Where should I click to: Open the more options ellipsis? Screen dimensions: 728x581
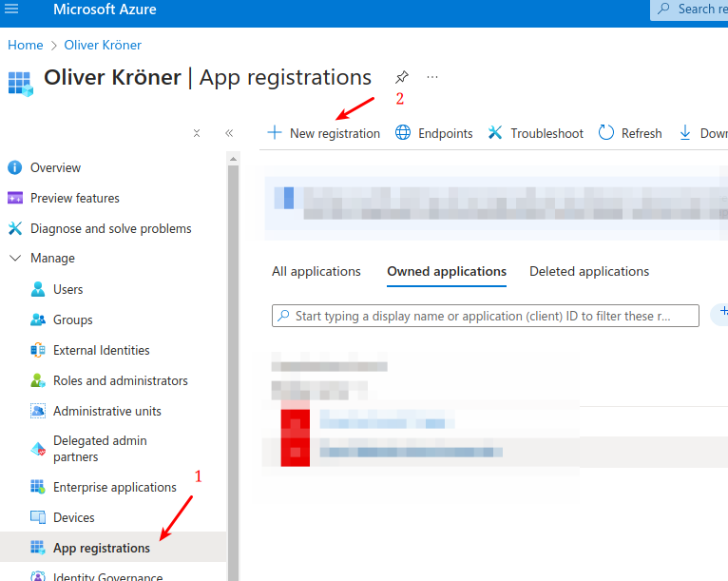click(432, 77)
